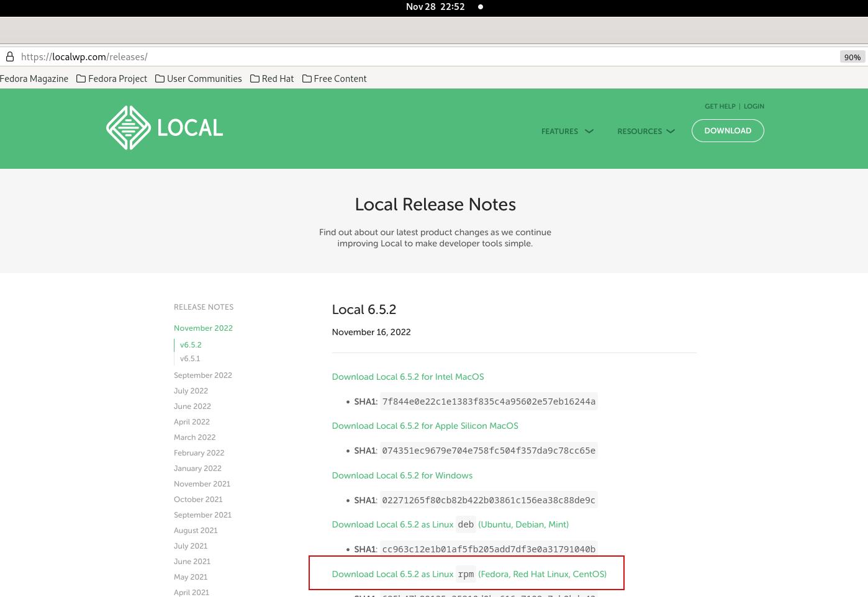Download Local 6.5.2 for Intel MacOS

(407, 377)
